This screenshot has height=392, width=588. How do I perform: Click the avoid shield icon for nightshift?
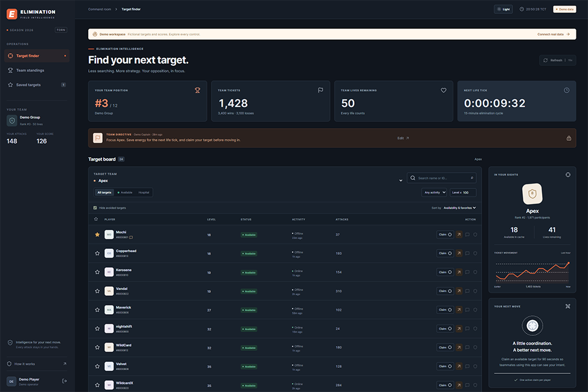(x=475, y=329)
